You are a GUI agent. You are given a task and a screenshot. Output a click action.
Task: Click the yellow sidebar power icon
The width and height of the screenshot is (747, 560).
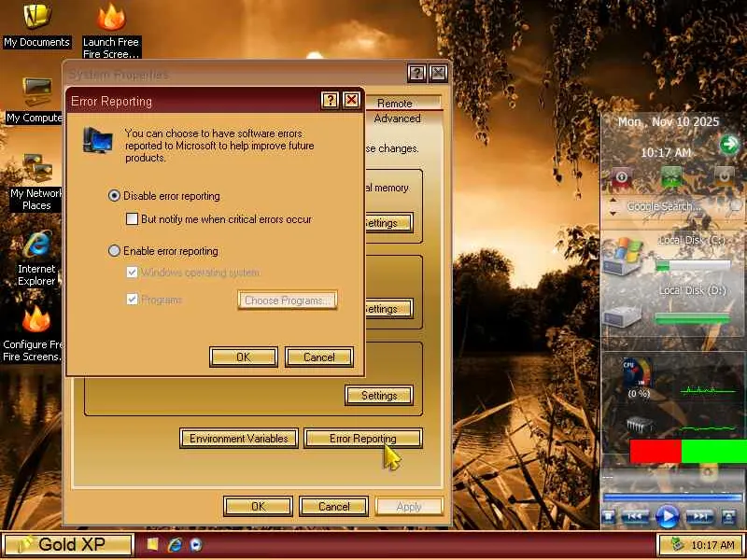(x=724, y=177)
